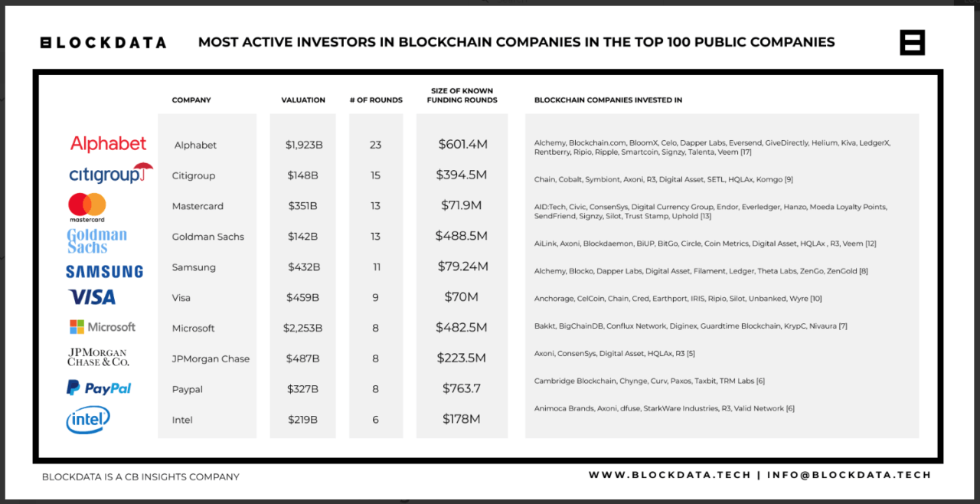980x504 pixels.
Task: Click the Intel oval logo
Action: click(x=88, y=420)
